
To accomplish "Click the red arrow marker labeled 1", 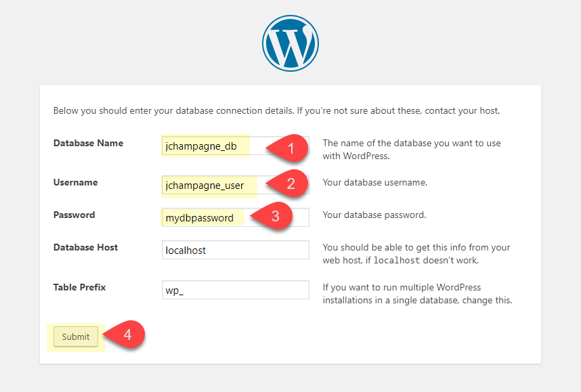I will tap(293, 148).
